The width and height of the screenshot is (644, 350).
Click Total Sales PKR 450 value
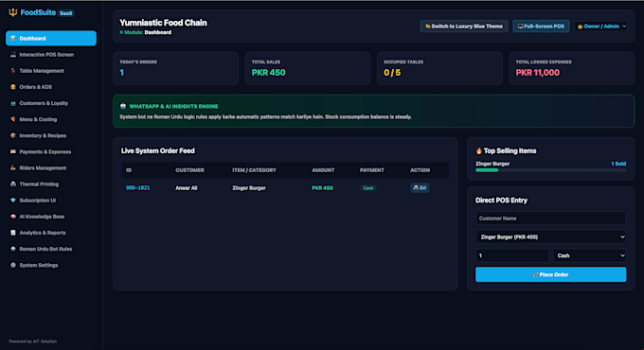(x=269, y=73)
